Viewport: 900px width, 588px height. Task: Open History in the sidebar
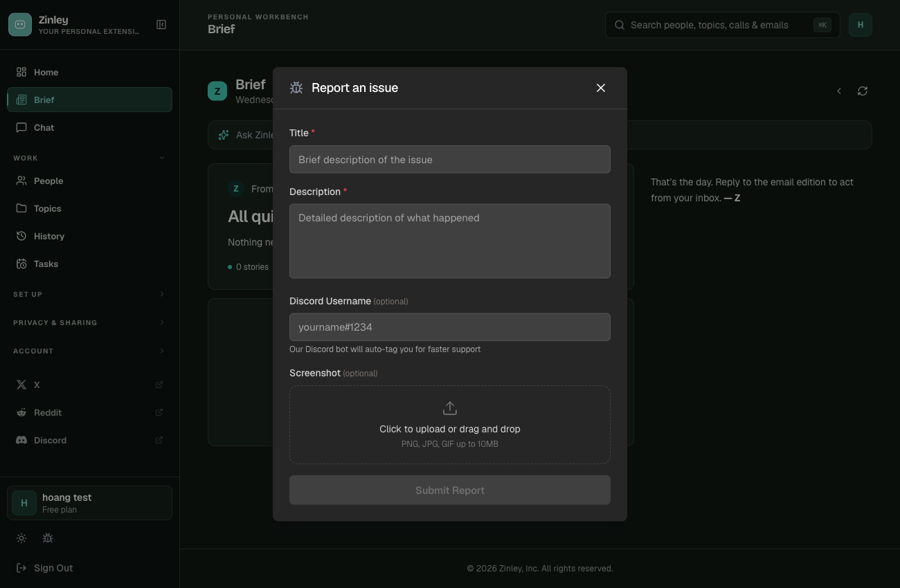89,236
